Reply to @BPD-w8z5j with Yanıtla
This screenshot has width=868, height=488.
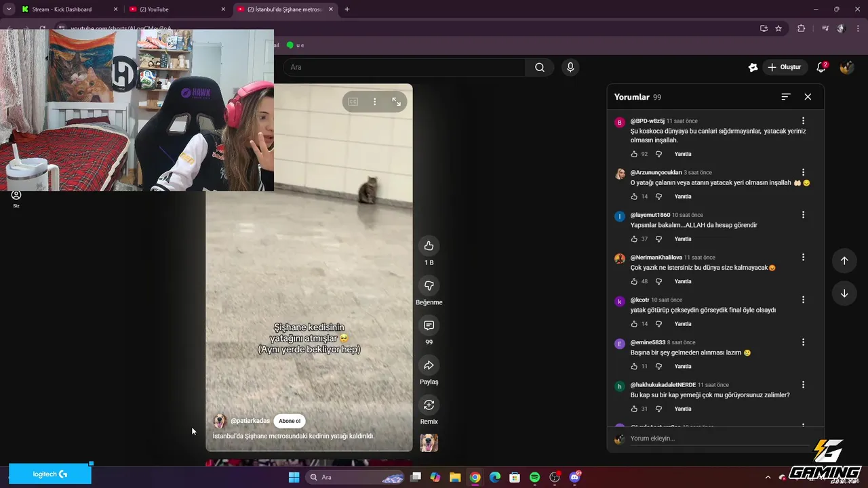click(x=683, y=154)
